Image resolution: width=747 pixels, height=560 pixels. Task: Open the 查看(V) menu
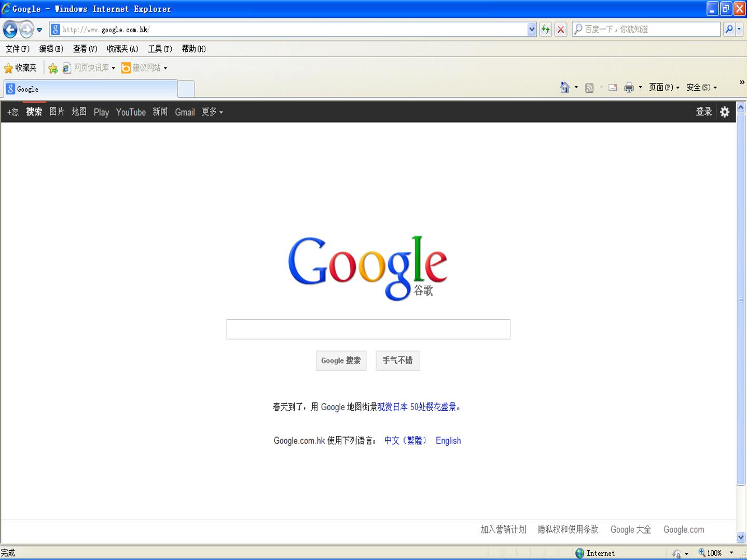[85, 49]
